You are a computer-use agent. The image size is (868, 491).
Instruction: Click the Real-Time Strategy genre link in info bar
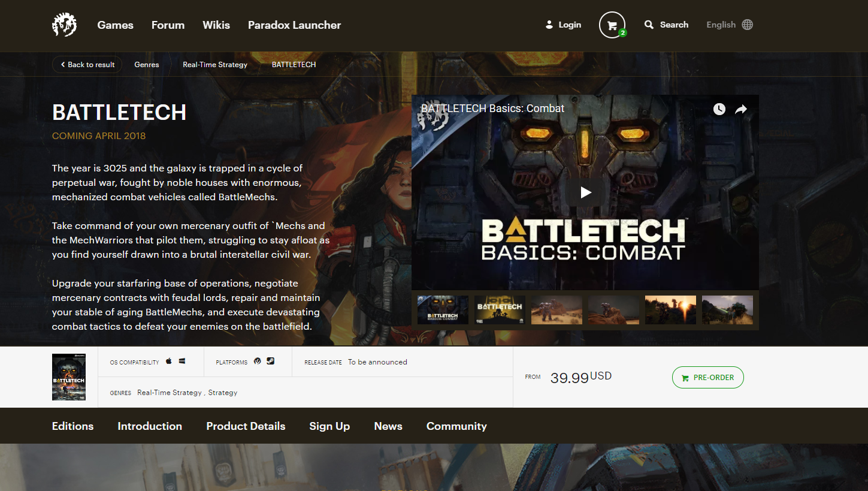tap(170, 393)
